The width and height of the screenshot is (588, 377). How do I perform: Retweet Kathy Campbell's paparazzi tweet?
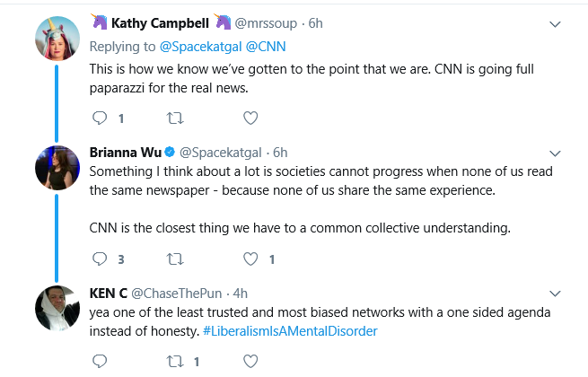tap(175, 118)
